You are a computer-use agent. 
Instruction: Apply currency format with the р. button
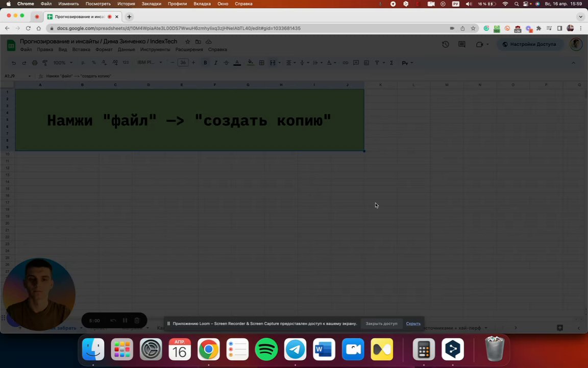point(83,63)
